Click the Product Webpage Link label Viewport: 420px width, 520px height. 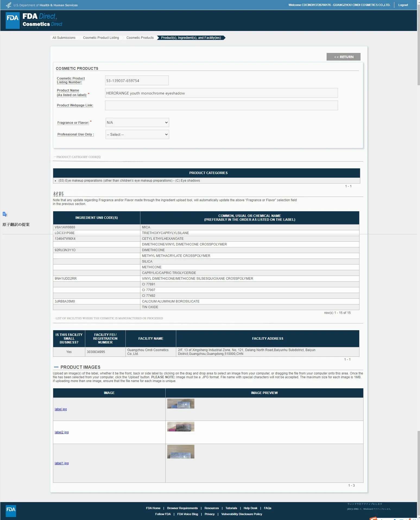[x=75, y=105]
